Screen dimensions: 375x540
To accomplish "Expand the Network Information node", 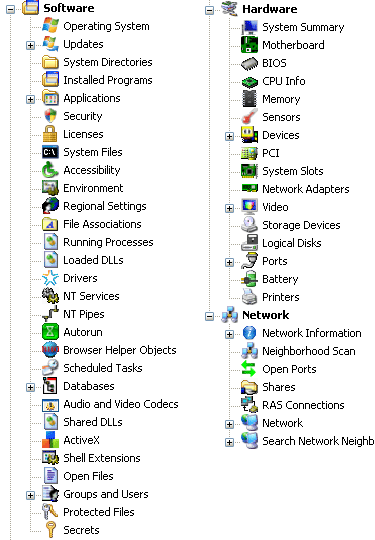I will pyautogui.click(x=229, y=334).
